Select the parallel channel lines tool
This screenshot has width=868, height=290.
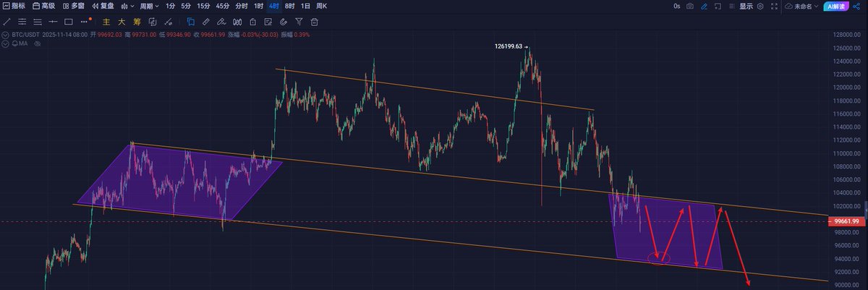coord(22,22)
